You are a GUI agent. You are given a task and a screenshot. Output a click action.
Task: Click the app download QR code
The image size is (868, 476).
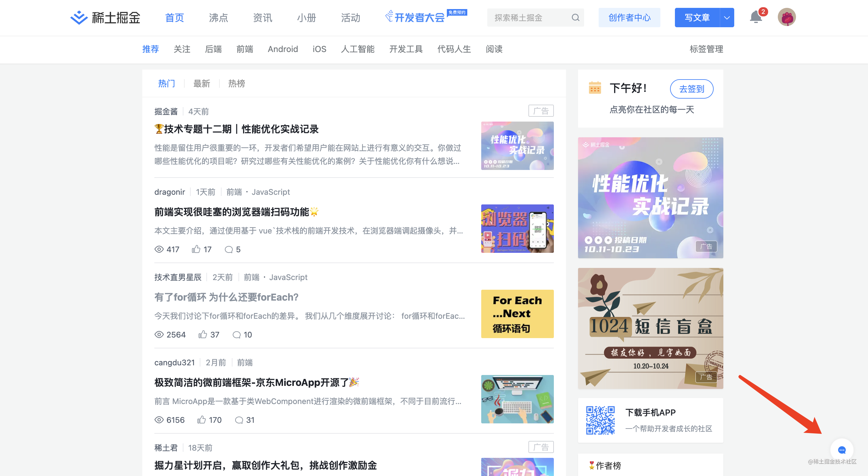pos(600,420)
